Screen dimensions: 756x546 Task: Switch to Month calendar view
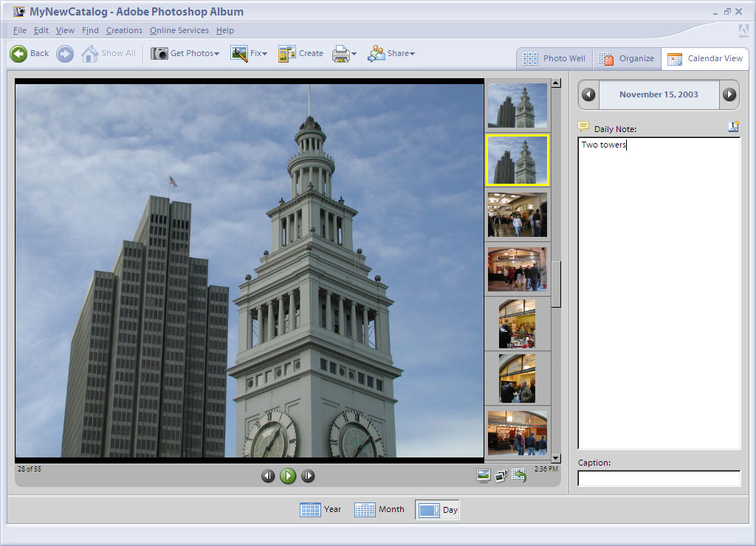tap(379, 509)
